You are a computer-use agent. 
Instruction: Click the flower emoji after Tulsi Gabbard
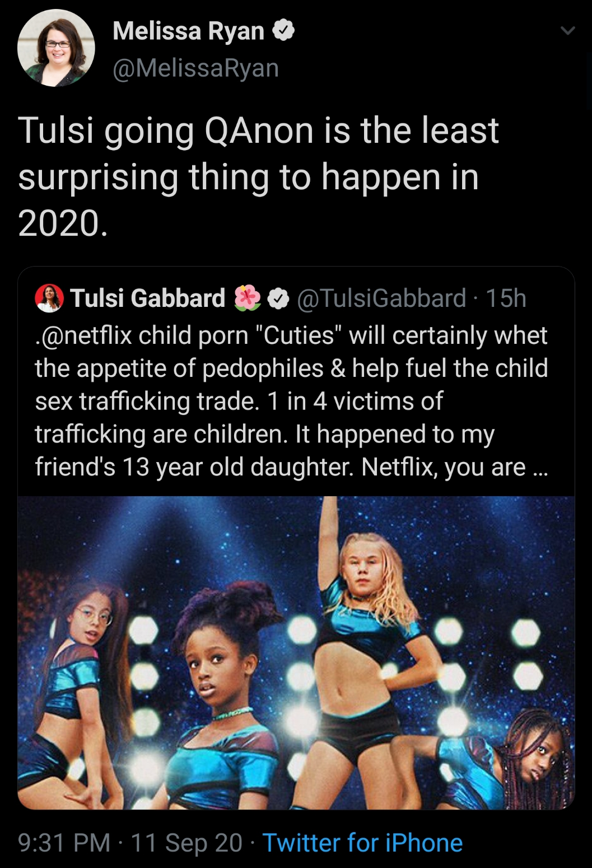coord(247,298)
